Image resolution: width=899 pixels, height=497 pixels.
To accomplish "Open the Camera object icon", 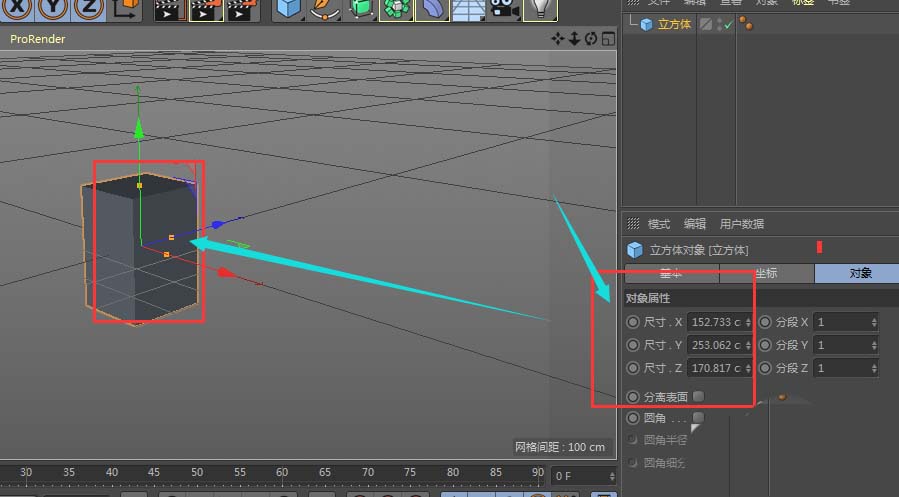I will coord(502,9).
